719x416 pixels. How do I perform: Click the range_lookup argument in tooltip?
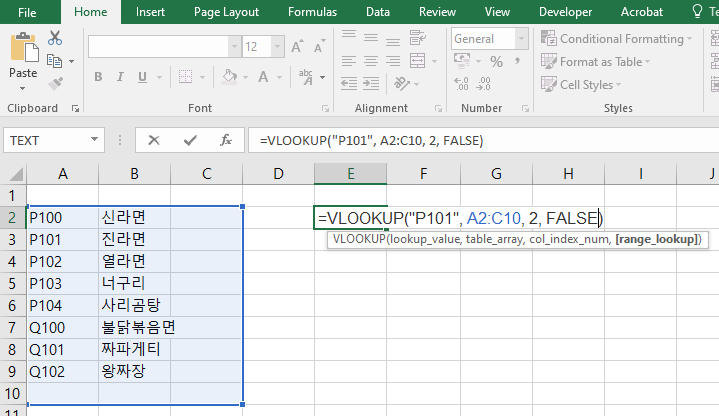click(657, 239)
